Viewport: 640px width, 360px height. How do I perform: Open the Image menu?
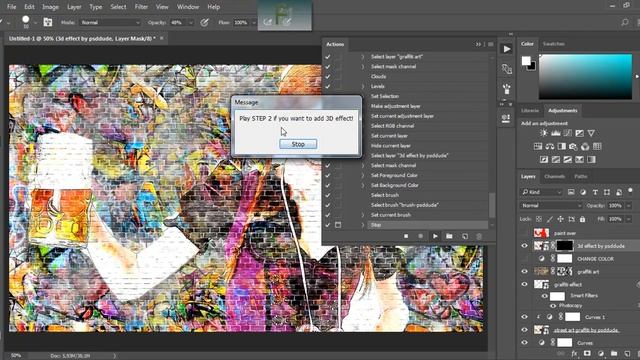coord(51,7)
